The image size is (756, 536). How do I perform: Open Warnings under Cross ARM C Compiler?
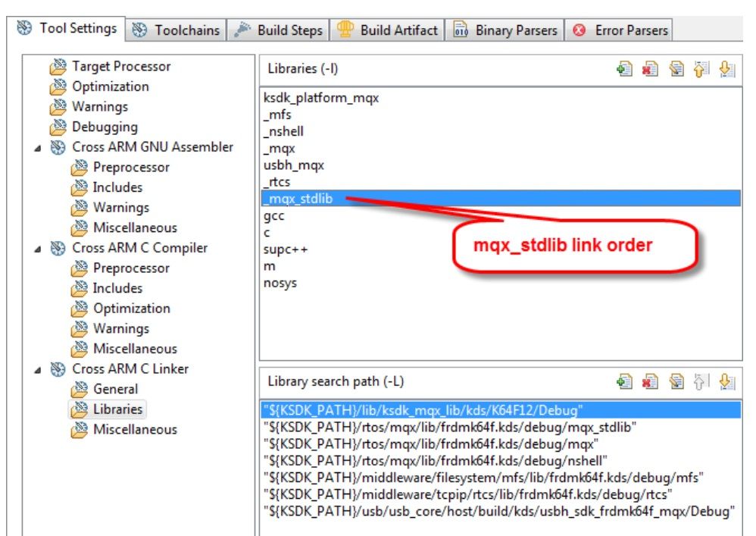coord(110,328)
